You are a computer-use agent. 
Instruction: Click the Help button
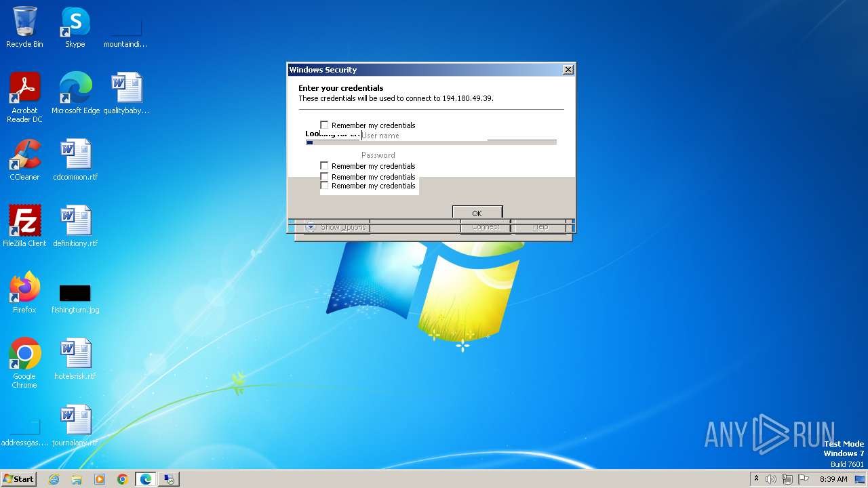click(540, 227)
